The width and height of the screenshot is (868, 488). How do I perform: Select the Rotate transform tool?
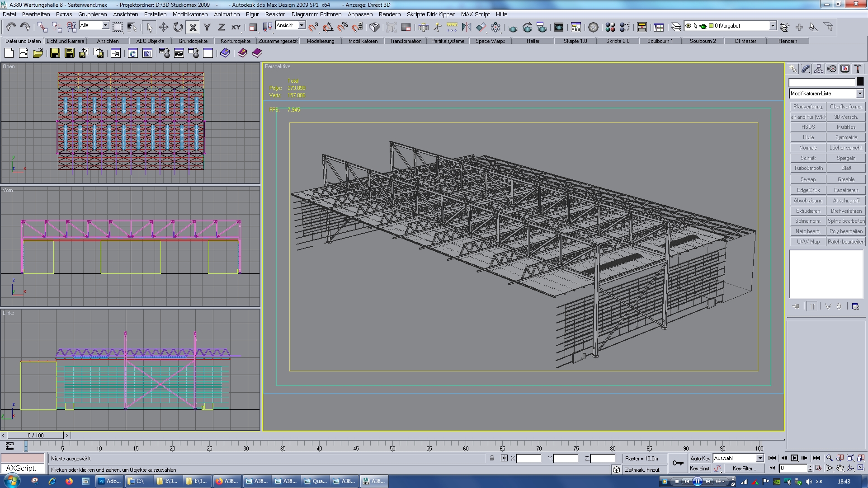pos(178,27)
